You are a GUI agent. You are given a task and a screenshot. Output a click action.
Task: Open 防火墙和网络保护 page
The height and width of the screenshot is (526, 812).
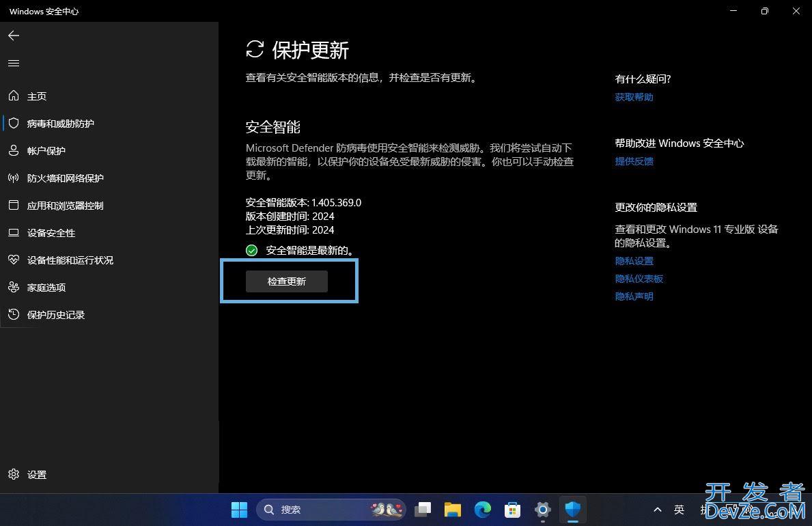coord(66,178)
